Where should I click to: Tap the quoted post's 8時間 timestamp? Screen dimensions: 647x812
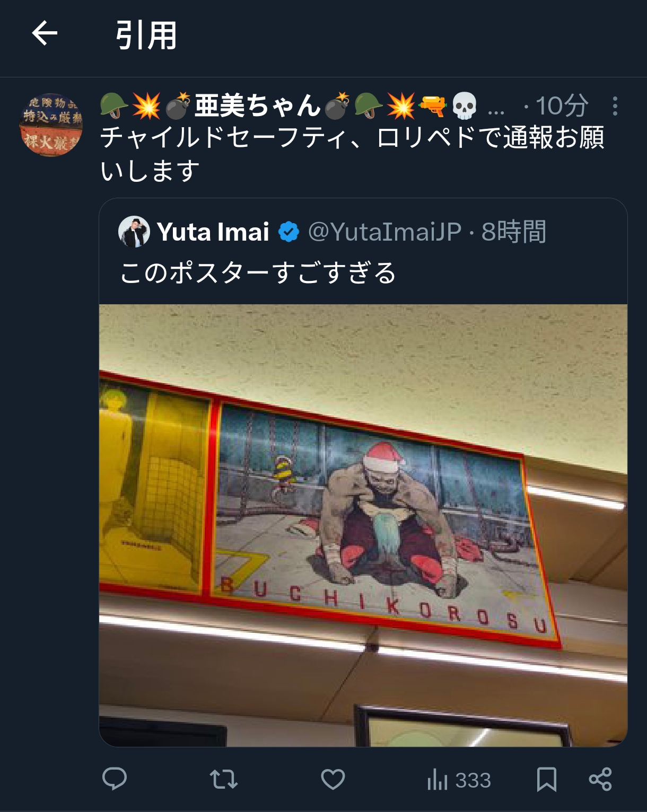pyautogui.click(x=513, y=232)
